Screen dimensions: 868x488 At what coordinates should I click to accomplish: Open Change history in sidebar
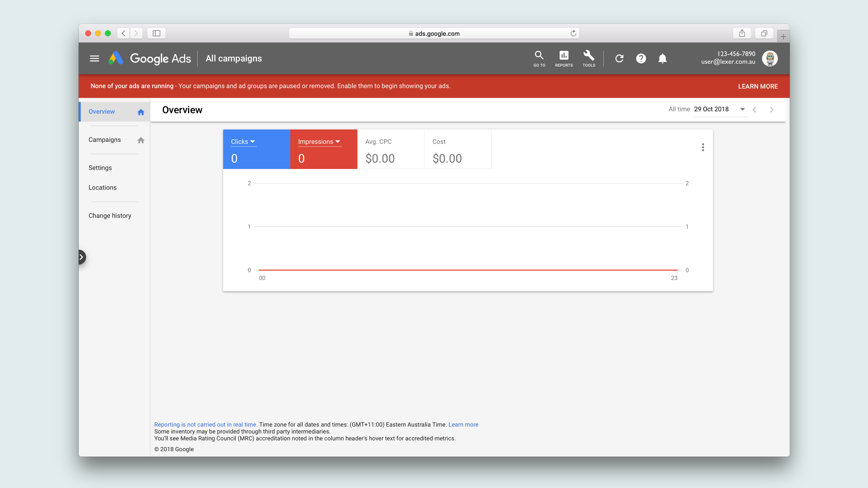[110, 216]
